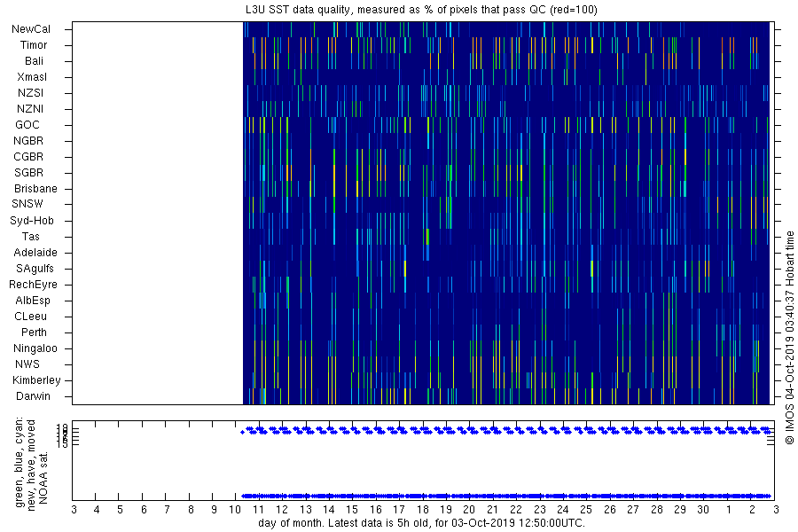Viewport: 798px width, 532px height.
Task: Select the NWS row label
Action: point(27,364)
